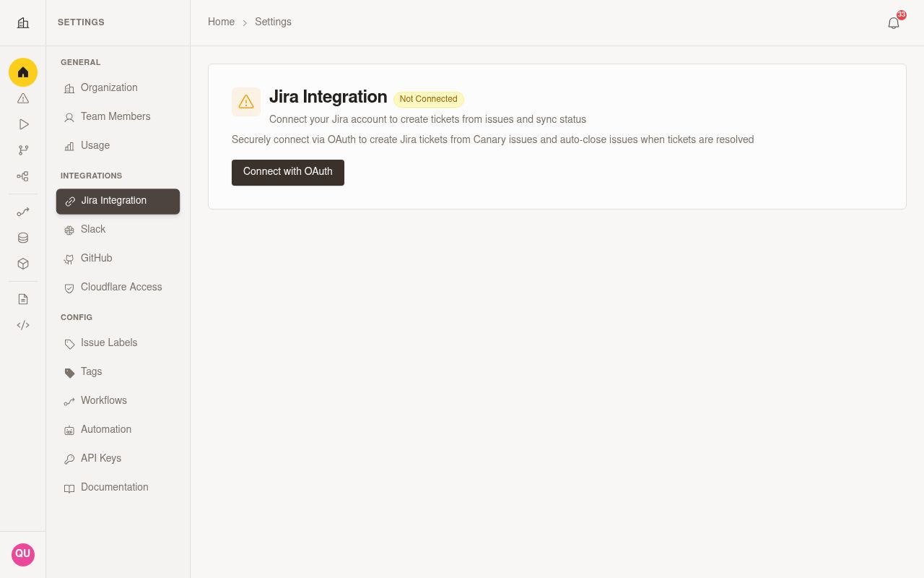Open the issues warning triangle icon
The image size is (924, 578).
coord(23,98)
